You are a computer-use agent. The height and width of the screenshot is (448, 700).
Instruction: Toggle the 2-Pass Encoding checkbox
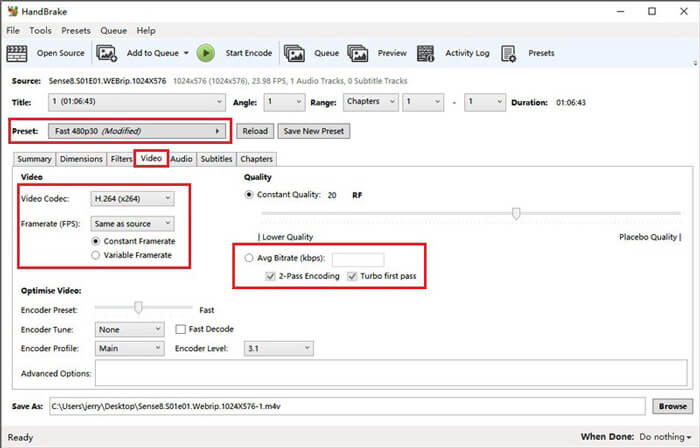(270, 276)
